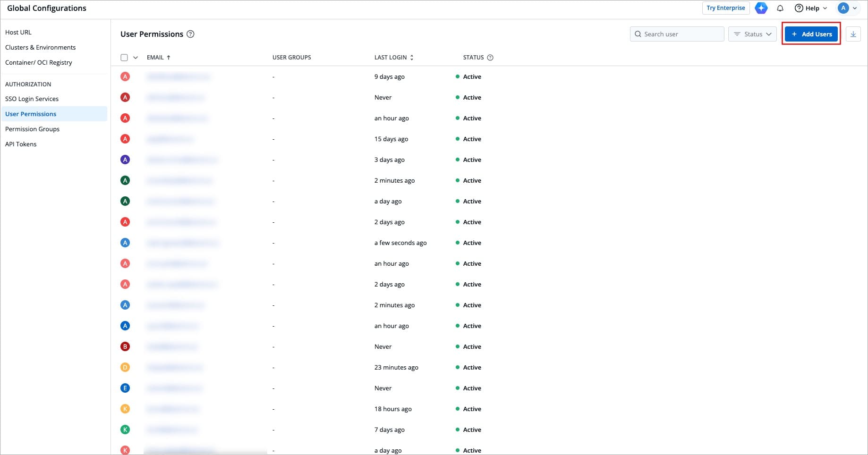This screenshot has width=868, height=455.
Task: Expand the profile avatar menu in header
Action: pyautogui.click(x=847, y=8)
